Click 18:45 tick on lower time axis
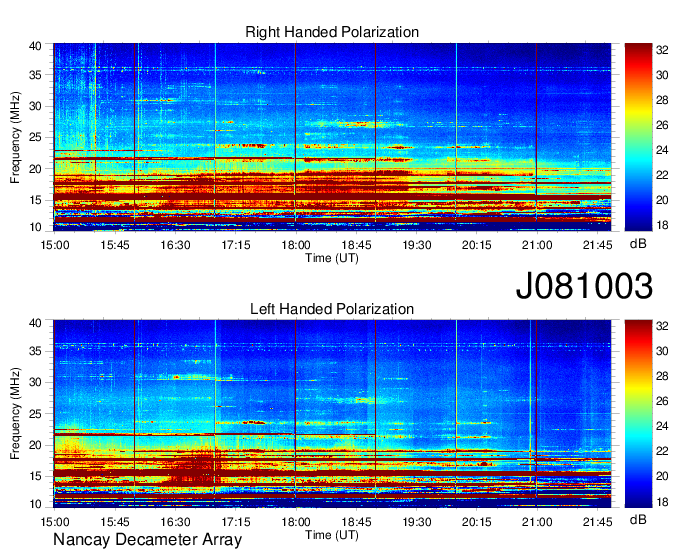Viewport: 680px width, 552px height. (x=356, y=522)
